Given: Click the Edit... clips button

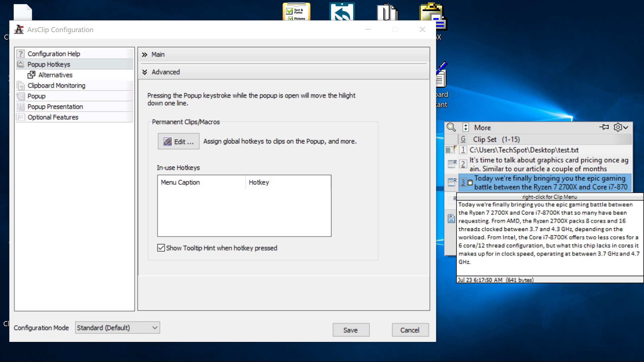Looking at the screenshot, I should coord(178,141).
